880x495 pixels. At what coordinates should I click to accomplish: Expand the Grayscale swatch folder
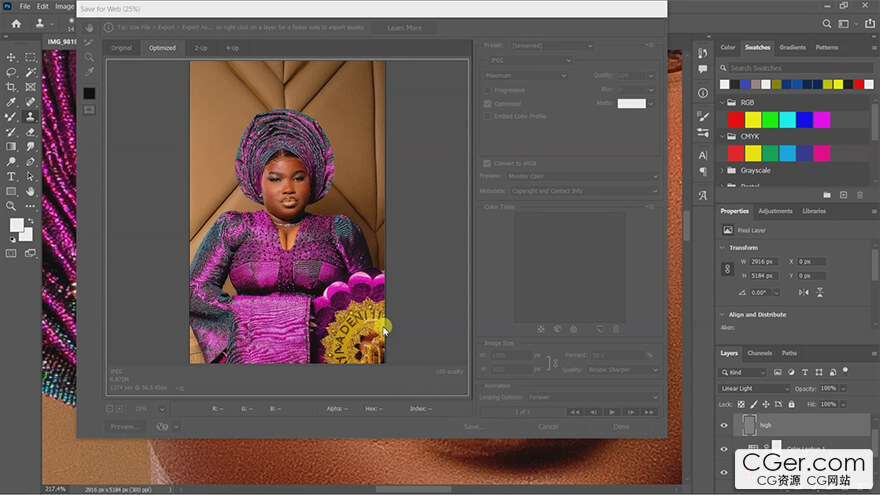[723, 171]
